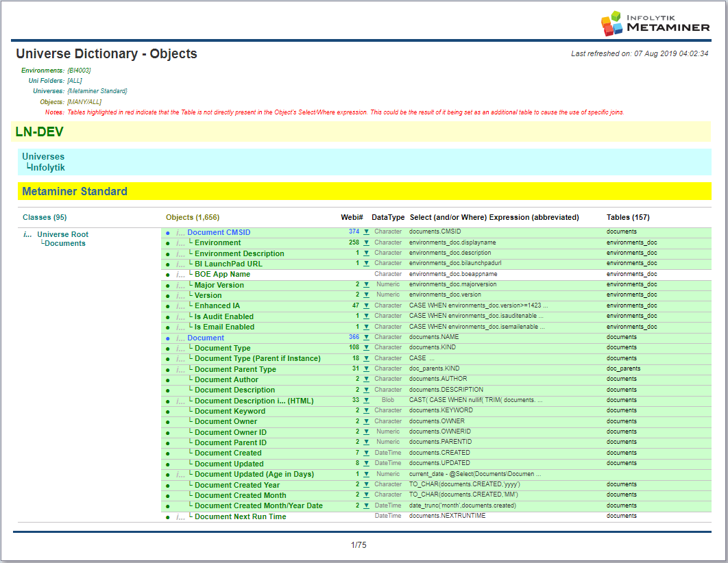728x563 pixels.
Task: Open the Document CMSID object link
Action: [x=219, y=233]
